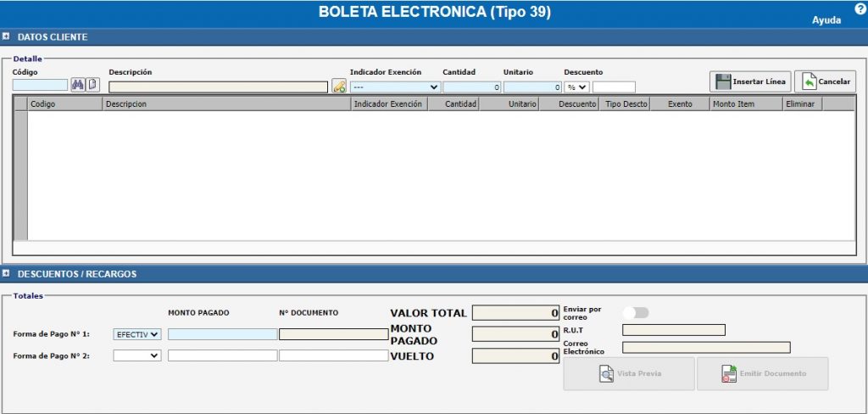
Task: Click the Descripcion column header in grid
Action: [x=225, y=103]
